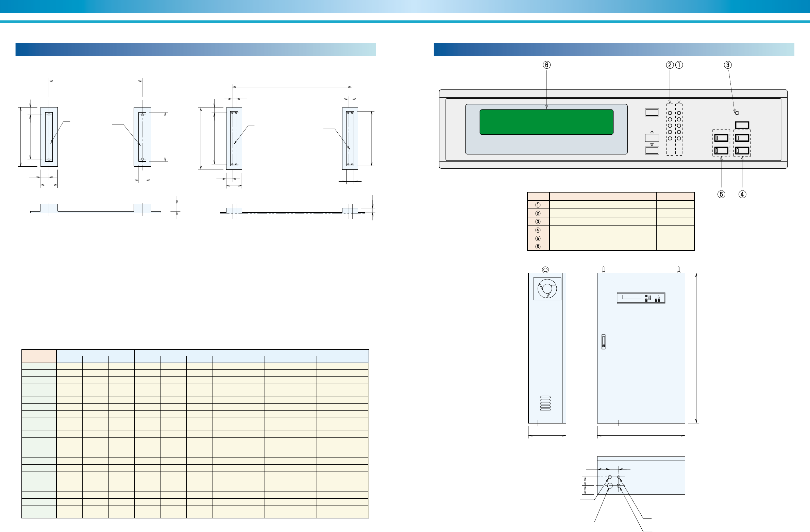810x532 pixels.
Task: Click the green LCD display screen
Action: [546, 122]
